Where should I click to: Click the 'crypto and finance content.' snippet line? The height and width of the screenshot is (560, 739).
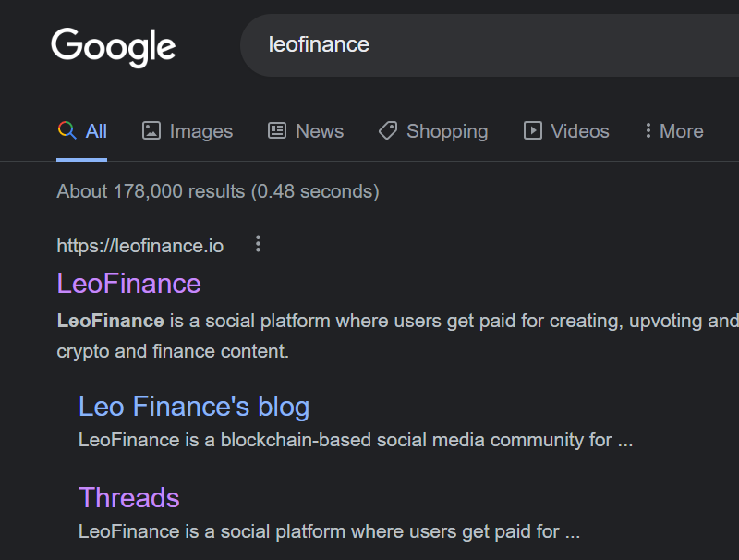click(x=173, y=351)
